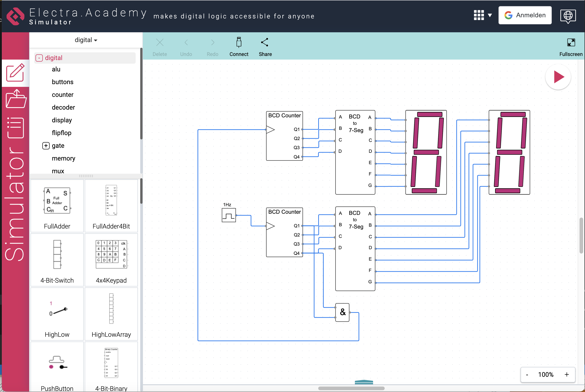Open the digital library dropdown
The height and width of the screenshot is (392, 585).
(86, 40)
